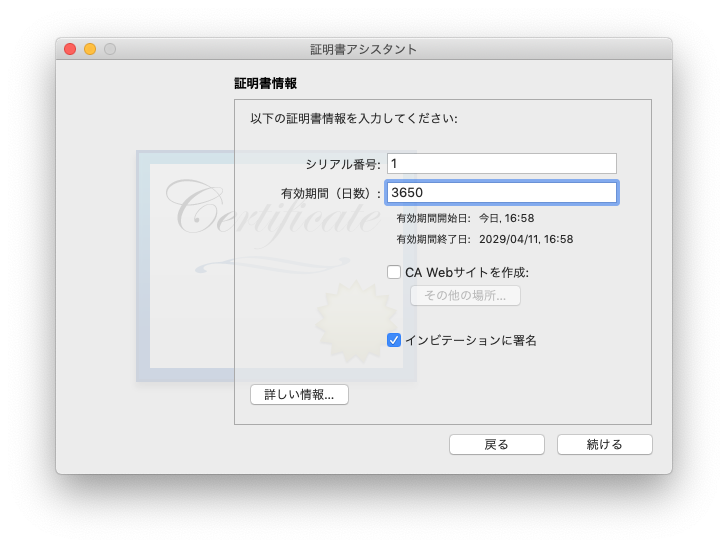Click the 証明書アシスタント window title
728x548 pixels.
tap(364, 49)
